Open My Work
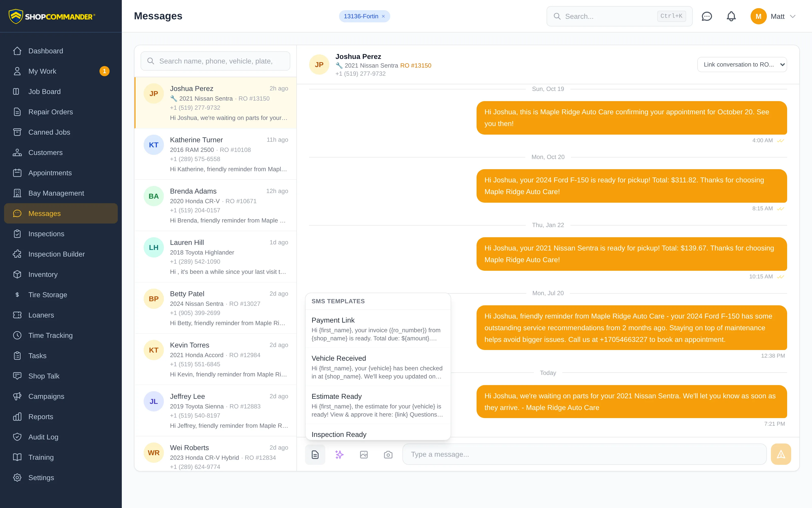The height and width of the screenshot is (508, 812). click(61, 71)
